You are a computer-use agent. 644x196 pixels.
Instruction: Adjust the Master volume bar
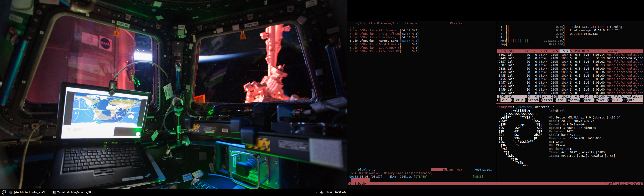(x=439, y=170)
